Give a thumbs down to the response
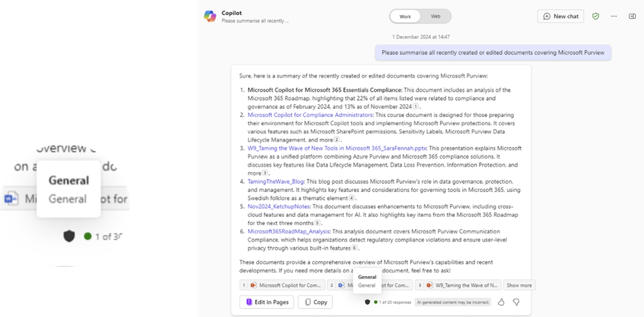 pos(516,302)
